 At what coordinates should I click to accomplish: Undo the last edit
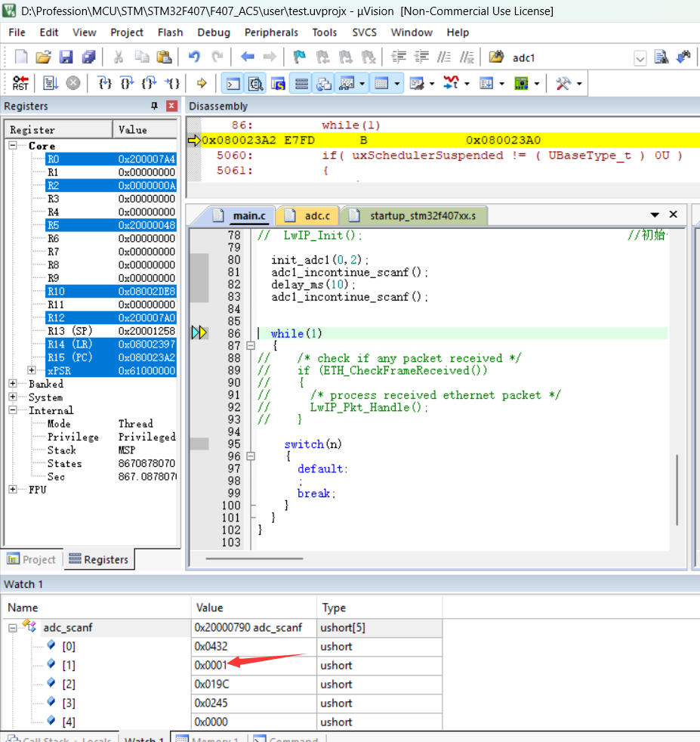[x=194, y=57]
